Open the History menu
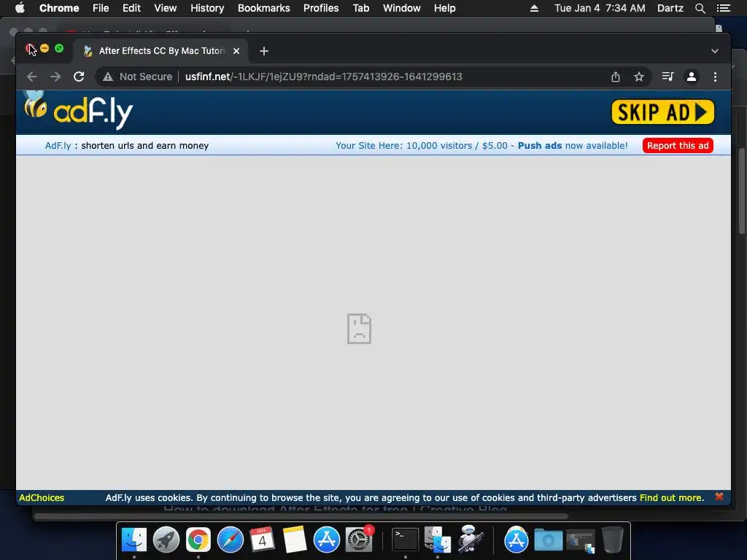The width and height of the screenshot is (747, 560). pos(207,8)
